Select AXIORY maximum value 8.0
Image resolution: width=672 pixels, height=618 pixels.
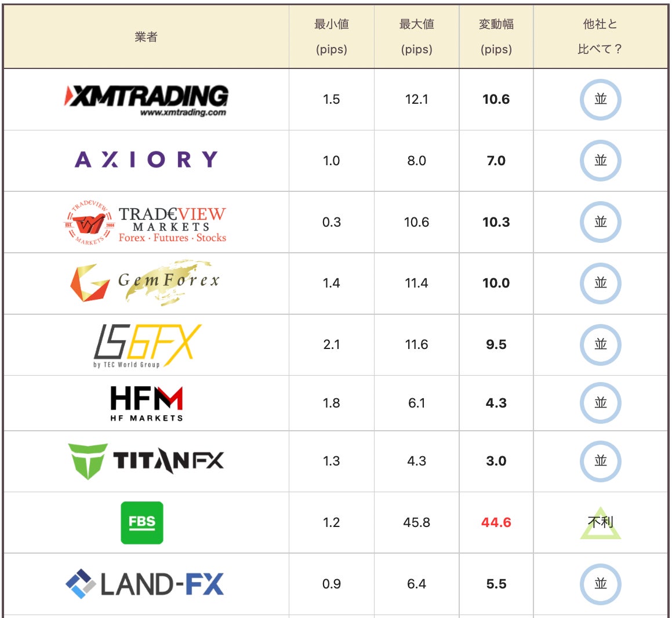tap(416, 161)
